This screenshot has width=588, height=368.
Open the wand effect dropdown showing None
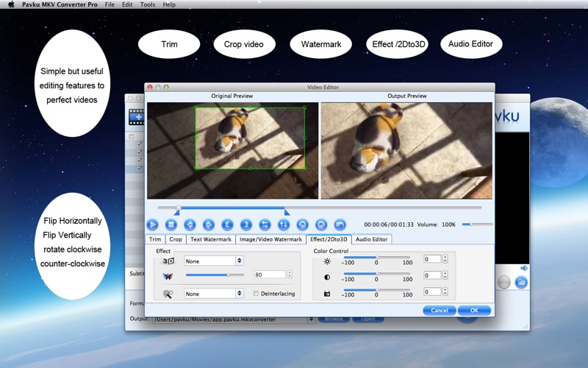(214, 294)
